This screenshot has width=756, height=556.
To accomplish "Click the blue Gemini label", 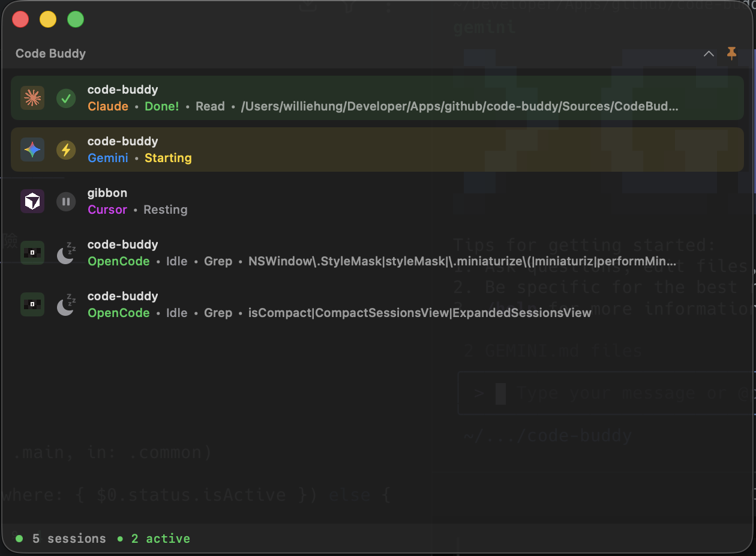I will point(108,158).
